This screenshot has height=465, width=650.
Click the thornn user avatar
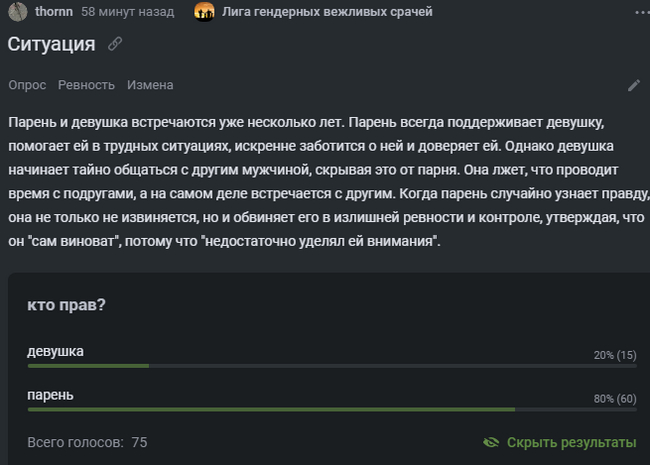point(17,12)
